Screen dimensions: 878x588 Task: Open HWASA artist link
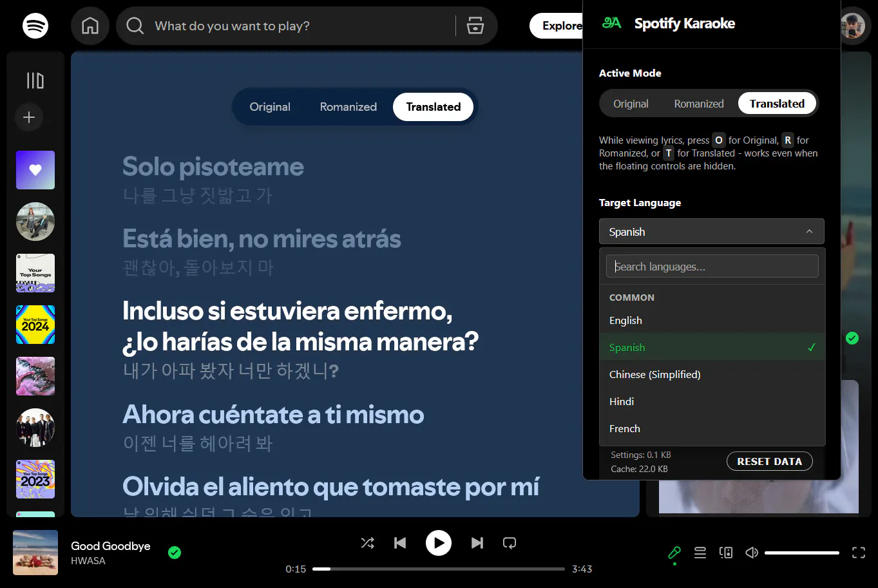88,561
